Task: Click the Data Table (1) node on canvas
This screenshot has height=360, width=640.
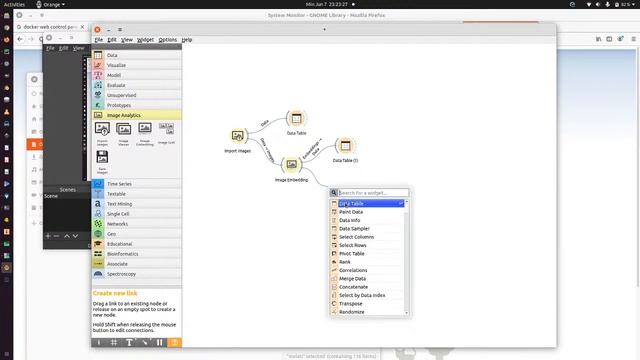Action: [345, 146]
